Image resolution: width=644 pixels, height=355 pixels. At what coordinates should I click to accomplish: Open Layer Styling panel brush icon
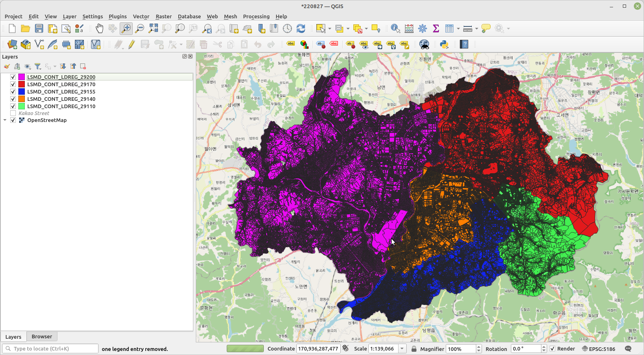(x=7, y=66)
